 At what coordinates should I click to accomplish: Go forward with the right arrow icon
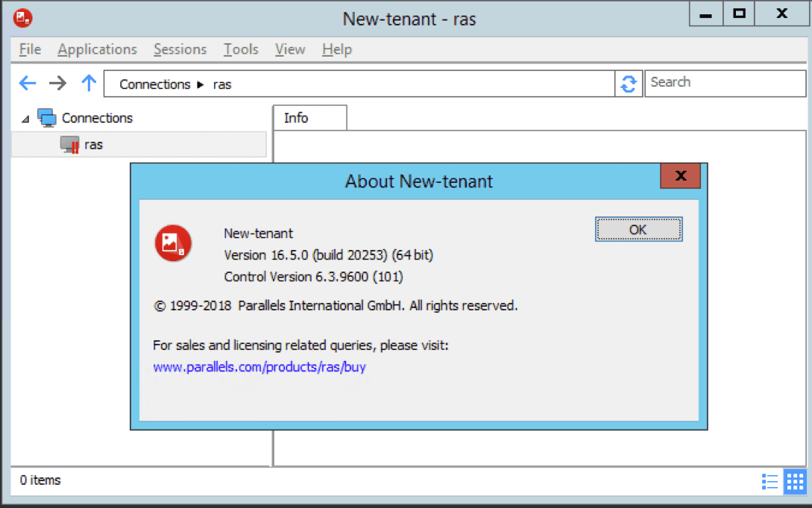pos(57,83)
